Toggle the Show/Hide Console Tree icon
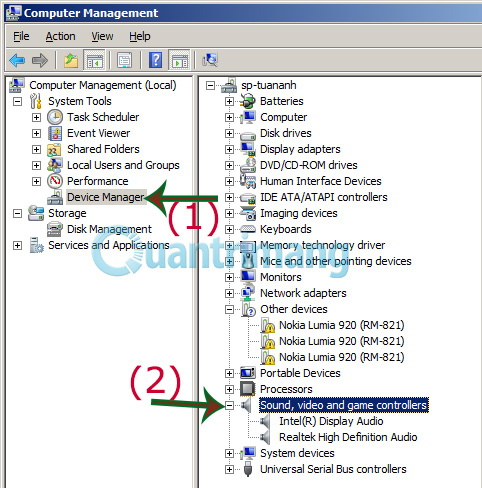Image resolution: width=482 pixels, height=488 pixels. pyautogui.click(x=95, y=60)
